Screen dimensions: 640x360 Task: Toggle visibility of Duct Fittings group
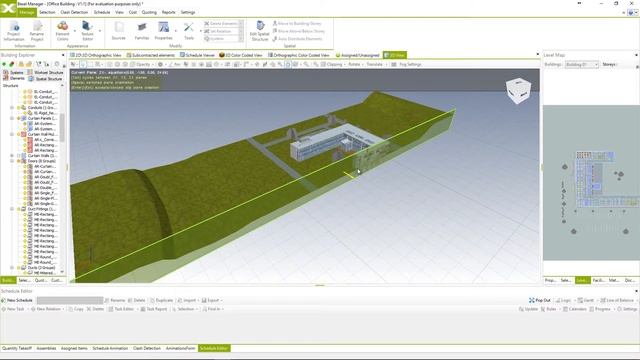[18, 209]
